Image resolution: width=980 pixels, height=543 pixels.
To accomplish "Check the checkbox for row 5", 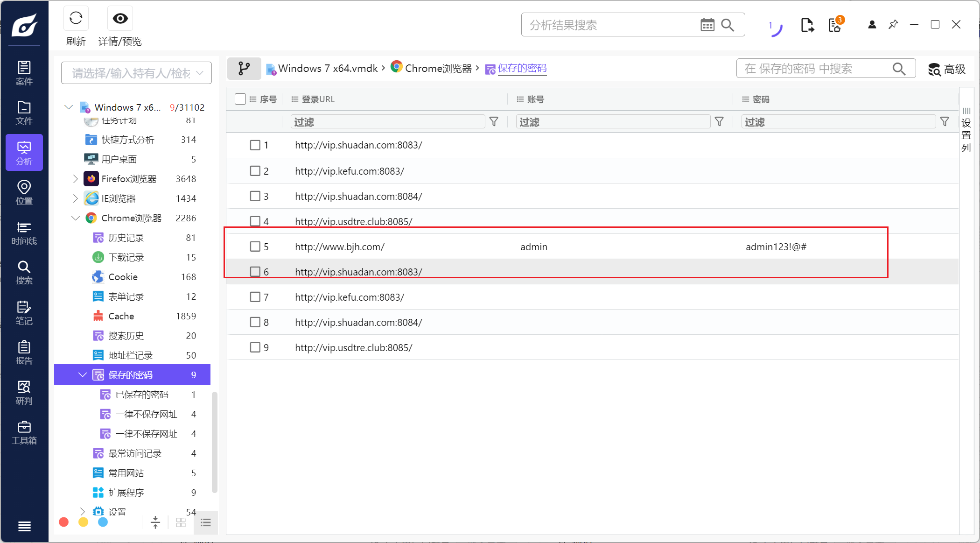I will 255,247.
